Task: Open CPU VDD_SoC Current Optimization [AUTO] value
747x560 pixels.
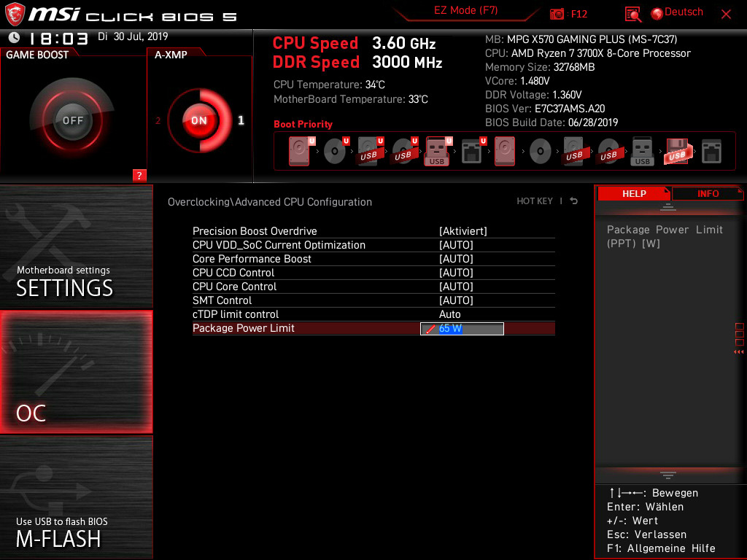Action: 456,245
